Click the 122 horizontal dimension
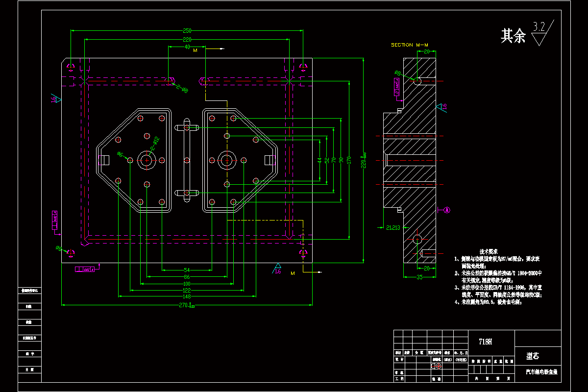Screen dimensions: 588x392 [187, 290]
